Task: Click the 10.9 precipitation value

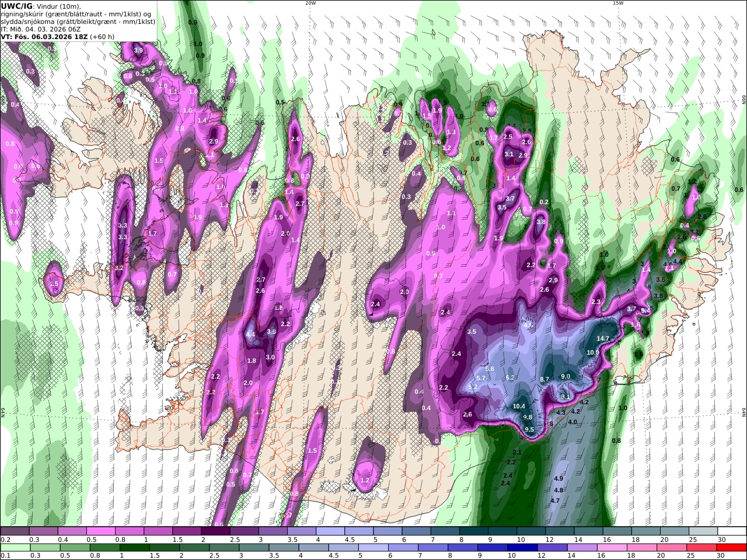Action: [x=593, y=352]
